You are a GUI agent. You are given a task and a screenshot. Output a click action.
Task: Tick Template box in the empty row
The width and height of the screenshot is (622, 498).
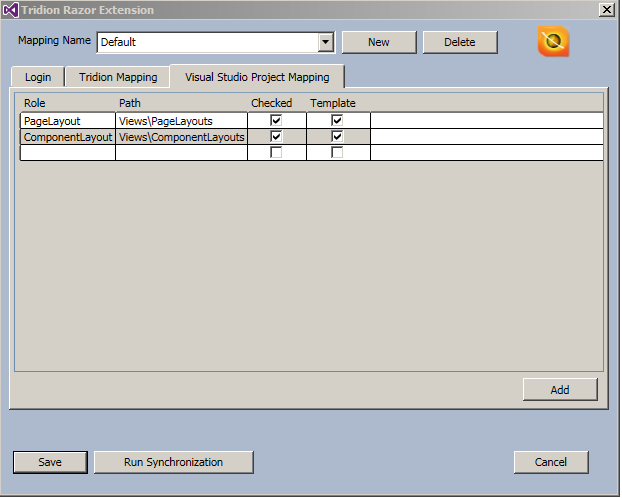[x=337, y=152]
